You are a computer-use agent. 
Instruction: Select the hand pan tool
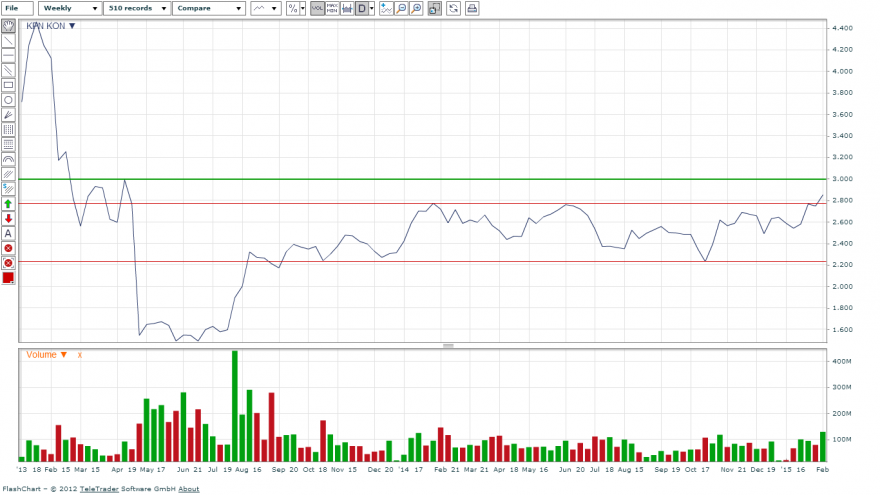point(8,26)
